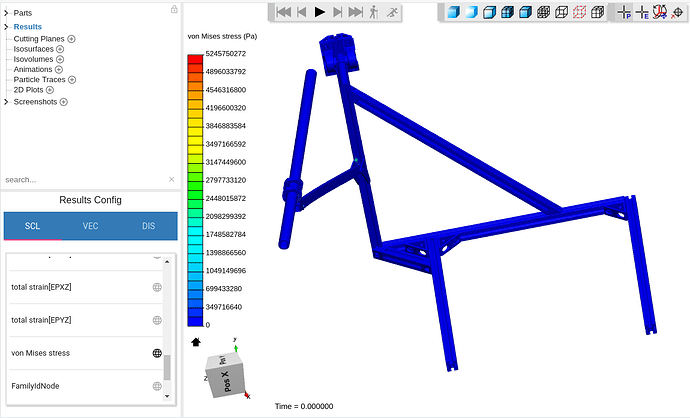Step back one frame
The image size is (690, 418).
(x=301, y=12)
